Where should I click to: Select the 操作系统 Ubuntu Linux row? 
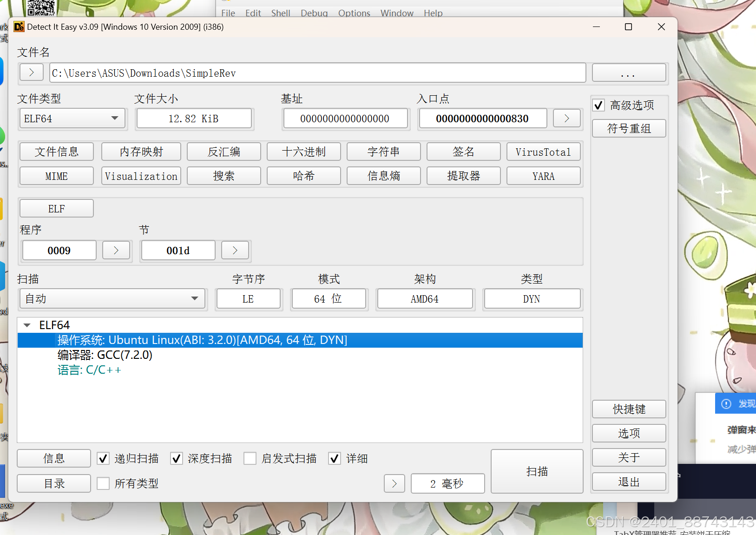coord(300,340)
